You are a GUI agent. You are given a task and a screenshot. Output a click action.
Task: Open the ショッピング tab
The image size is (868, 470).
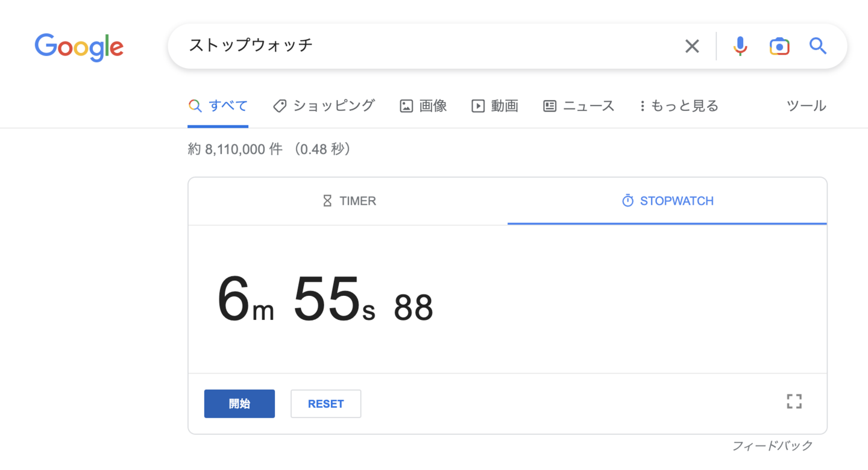tap(324, 106)
